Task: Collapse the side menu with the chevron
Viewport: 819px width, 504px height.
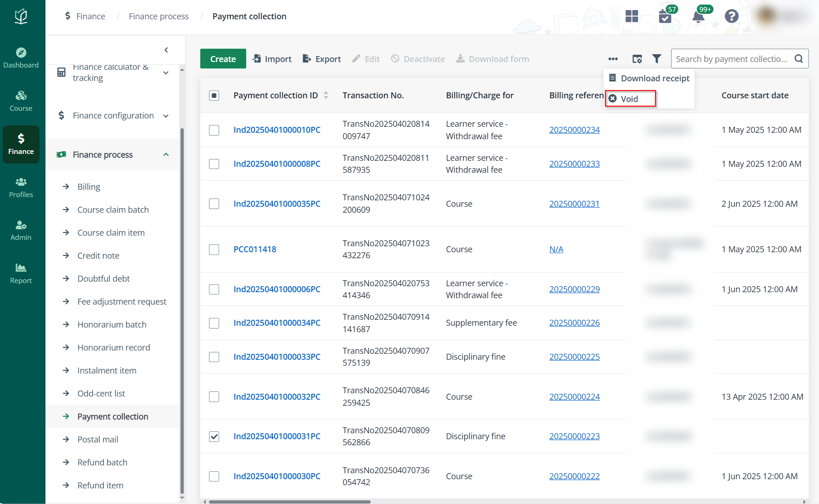Action: (x=166, y=50)
